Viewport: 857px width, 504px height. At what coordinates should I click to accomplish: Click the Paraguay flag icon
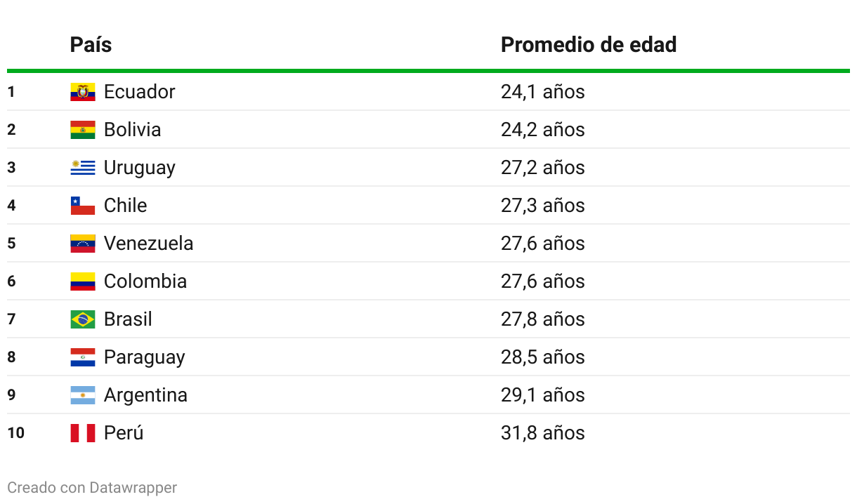coord(83,357)
